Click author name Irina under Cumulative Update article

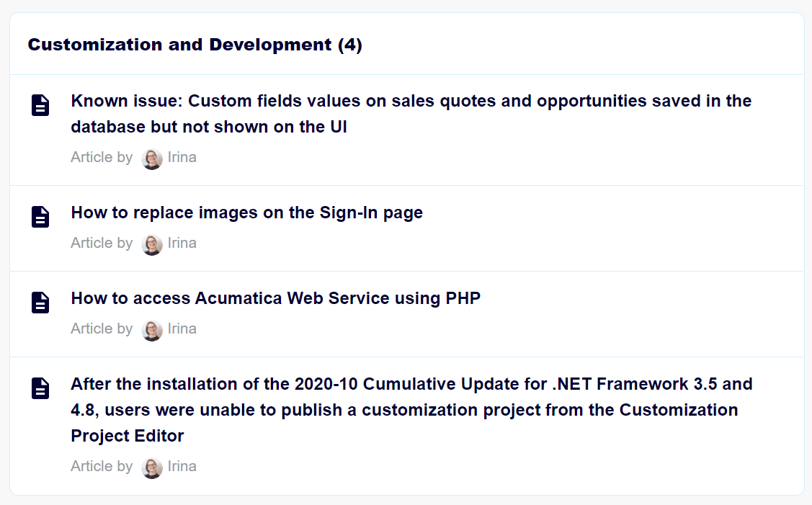click(182, 466)
